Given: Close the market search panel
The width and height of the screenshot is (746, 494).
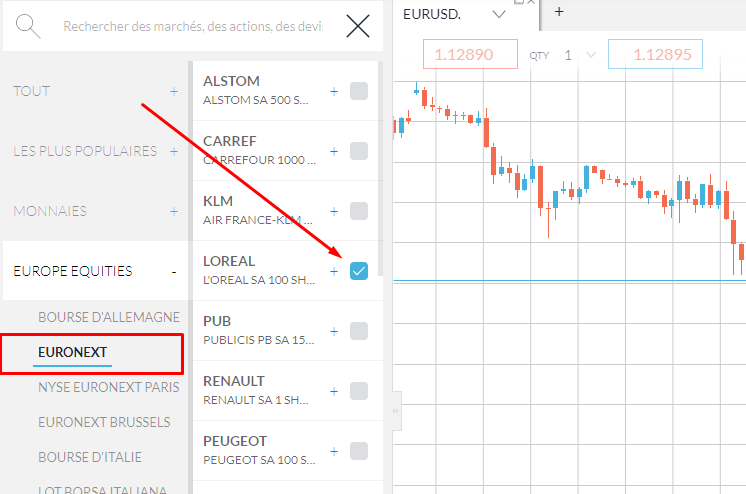Looking at the screenshot, I should [357, 27].
